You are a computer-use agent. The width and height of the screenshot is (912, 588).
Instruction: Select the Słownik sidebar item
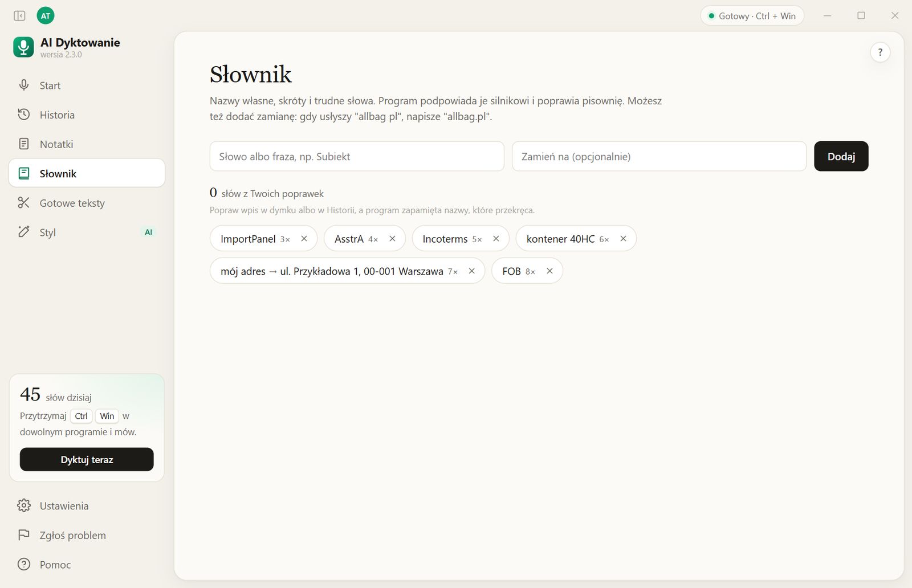pos(87,173)
